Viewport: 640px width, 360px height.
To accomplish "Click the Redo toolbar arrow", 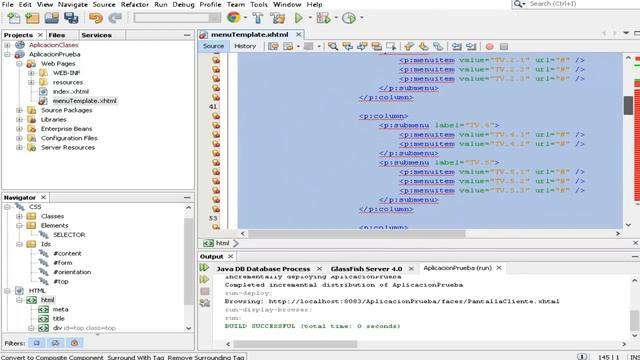I will [115, 18].
